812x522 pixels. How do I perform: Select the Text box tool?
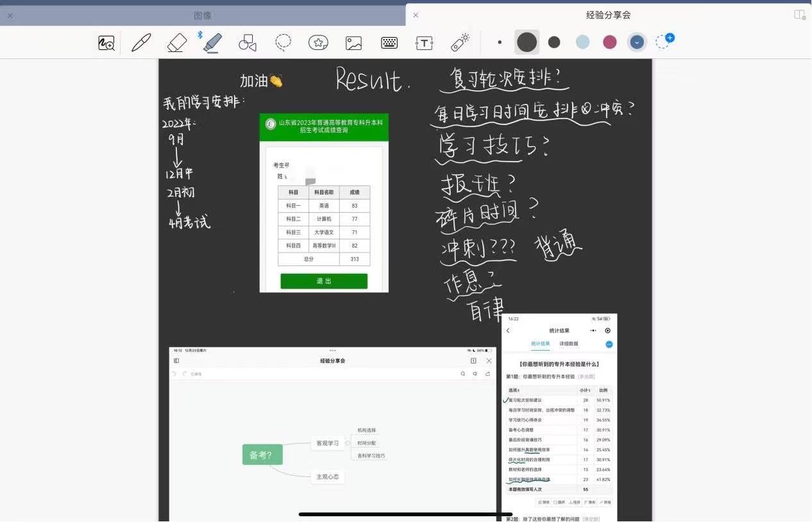click(425, 43)
